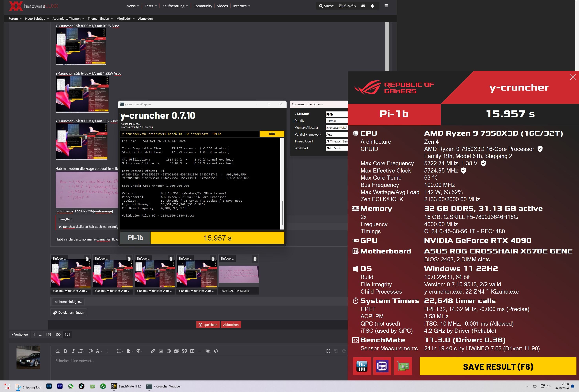
Task: Insert a table in the editor
Action: [192, 351]
